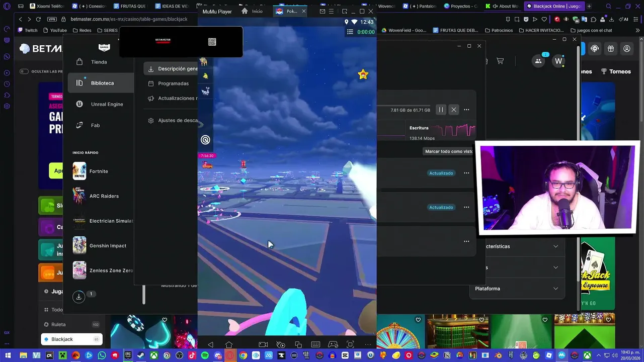The height and width of the screenshot is (362, 644).
Task: Switch to MuMu Inicio tab
Action: (252, 11)
